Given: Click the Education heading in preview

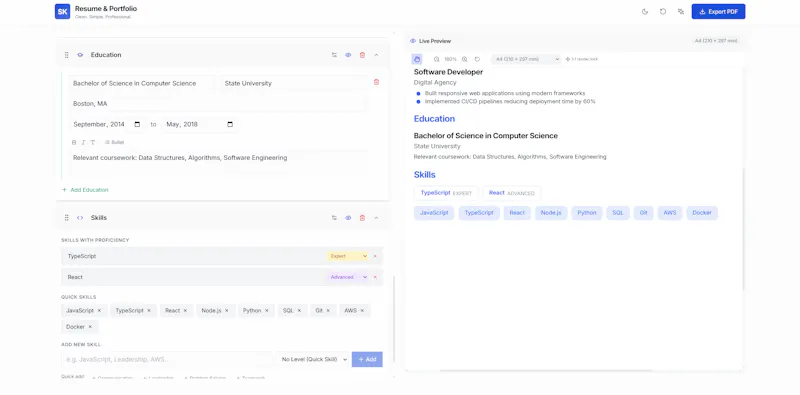Looking at the screenshot, I should (x=434, y=119).
